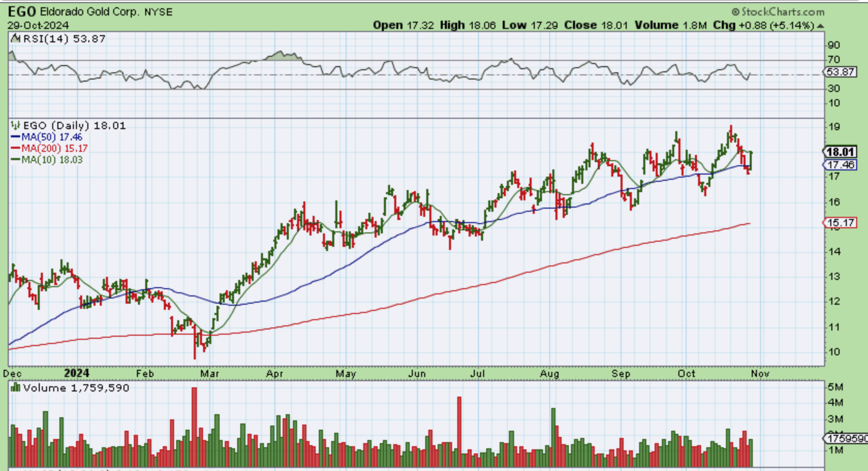Click the Jul label on the time axis

(x=477, y=373)
